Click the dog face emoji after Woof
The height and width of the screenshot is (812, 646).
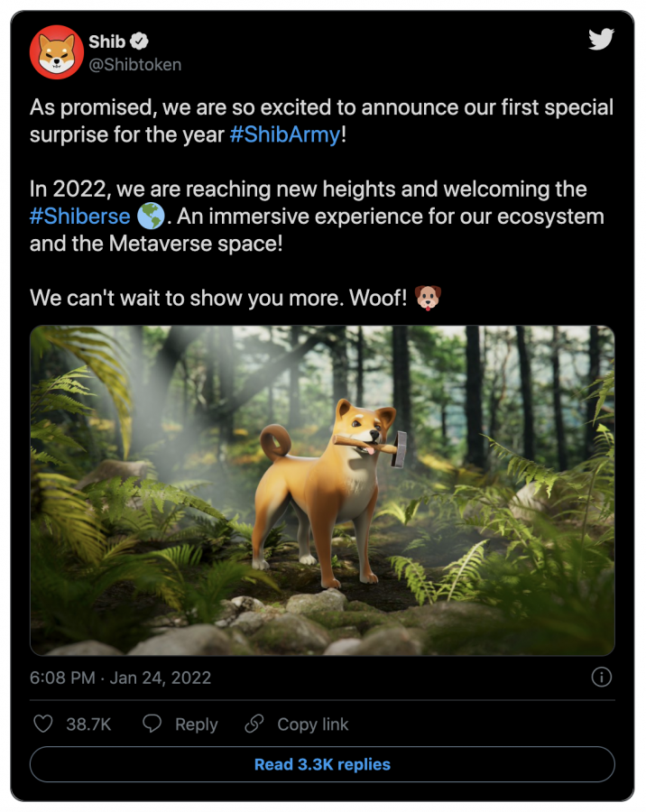point(429,297)
